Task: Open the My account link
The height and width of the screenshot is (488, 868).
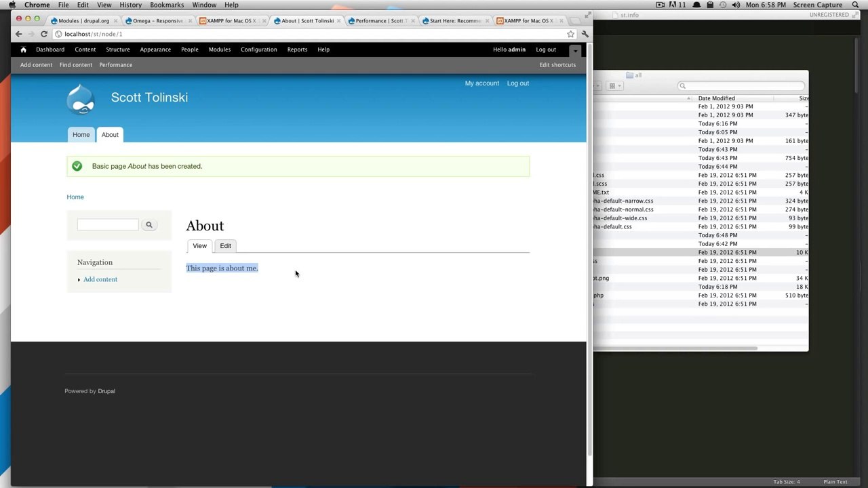Action: pyautogui.click(x=482, y=83)
